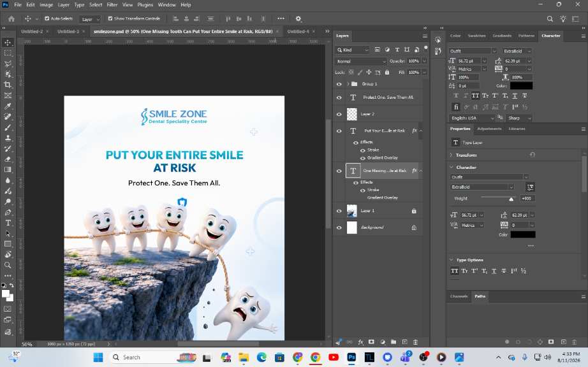
Task: Click the Character panel color swatch
Action: [x=521, y=86]
